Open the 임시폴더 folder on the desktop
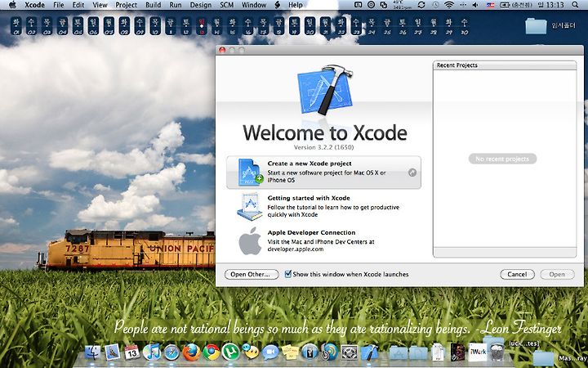The image size is (588, 368). [537, 26]
